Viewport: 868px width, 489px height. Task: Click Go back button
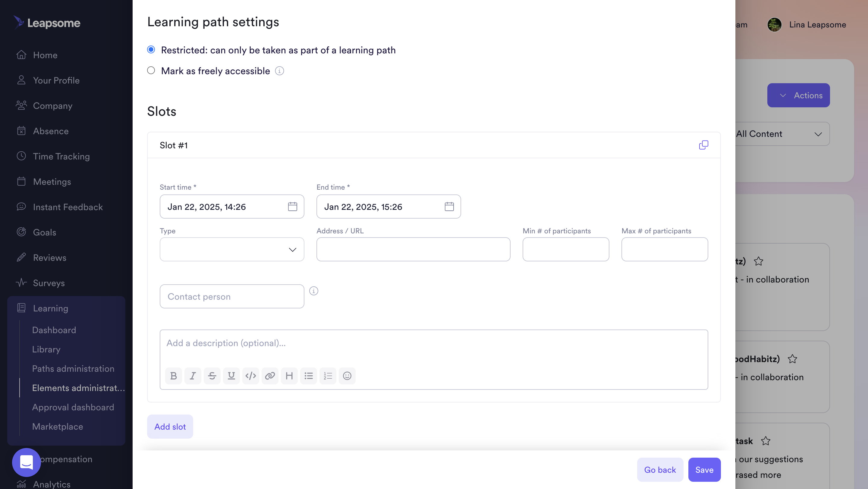pos(660,470)
